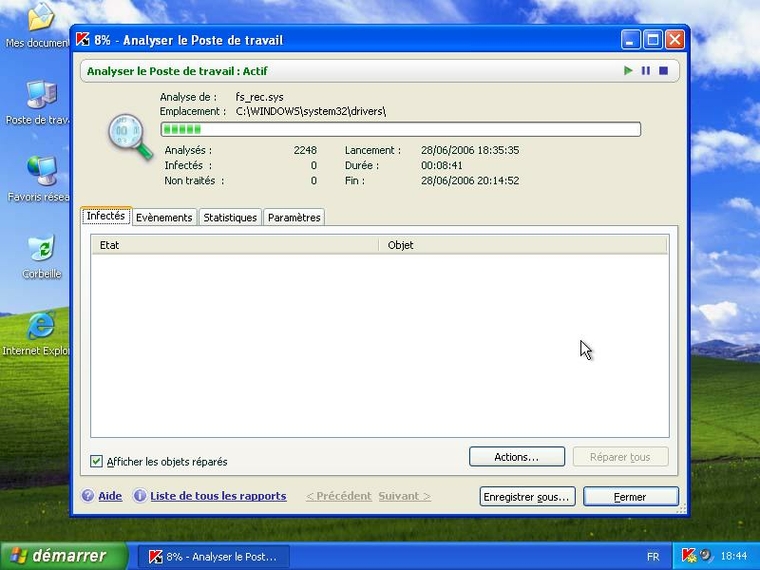
Task: Click the Analyser le Poste taskbar button
Action: point(214,556)
